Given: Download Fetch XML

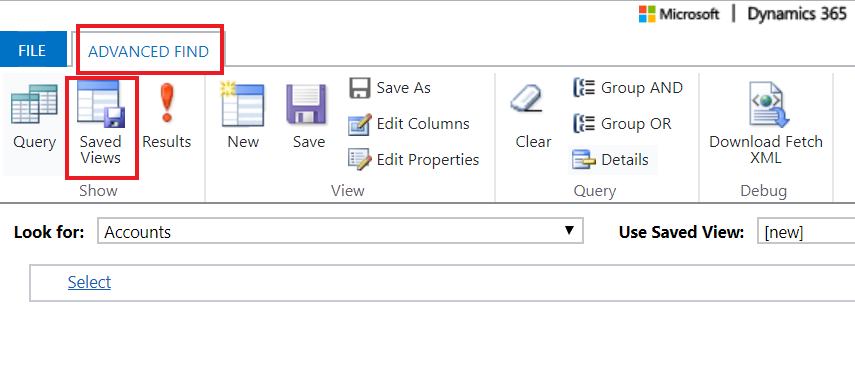Looking at the screenshot, I should point(766,123).
